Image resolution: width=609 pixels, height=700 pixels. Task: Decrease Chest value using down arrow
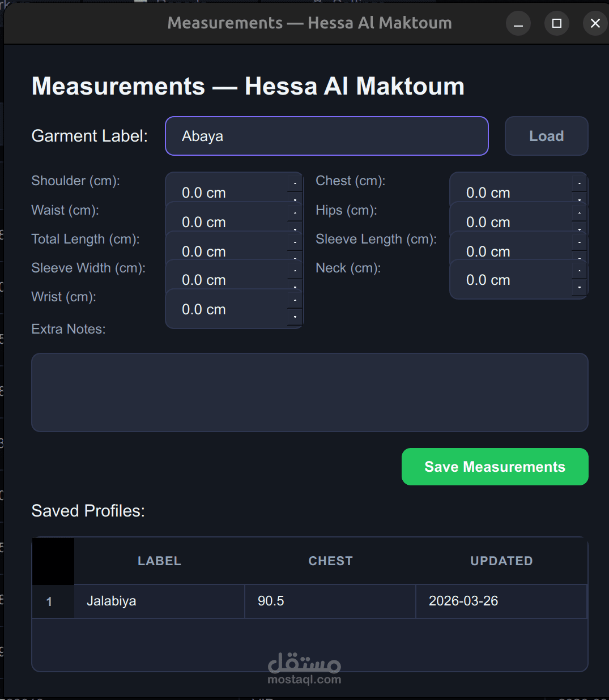(580, 199)
